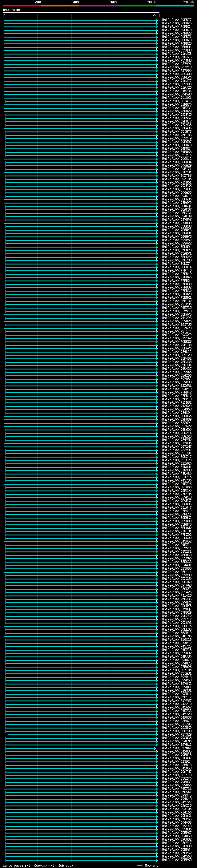Select hit label UniRef100_O81647

point(177,507)
